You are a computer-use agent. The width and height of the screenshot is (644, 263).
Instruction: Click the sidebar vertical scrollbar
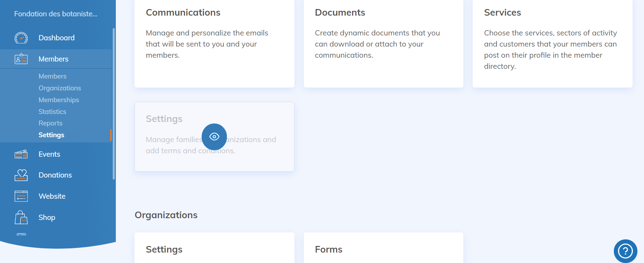coord(114,104)
